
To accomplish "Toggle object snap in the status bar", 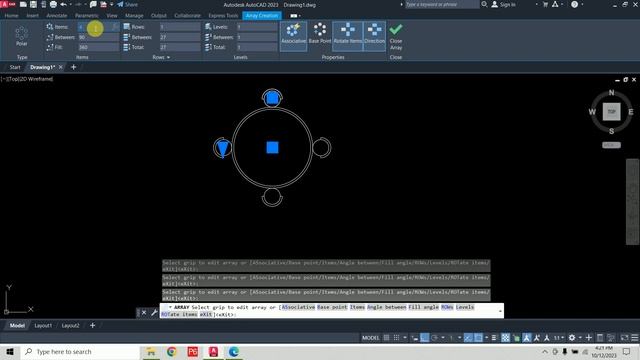I will click(x=478, y=338).
